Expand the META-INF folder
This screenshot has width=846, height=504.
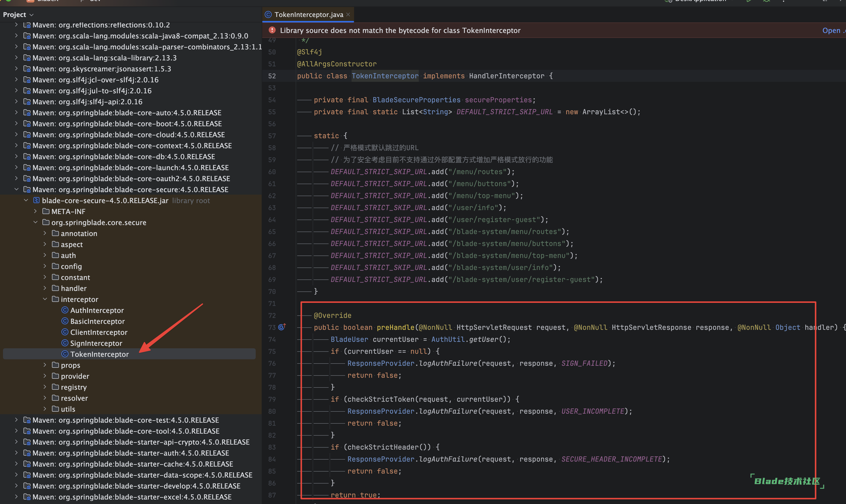click(x=35, y=211)
